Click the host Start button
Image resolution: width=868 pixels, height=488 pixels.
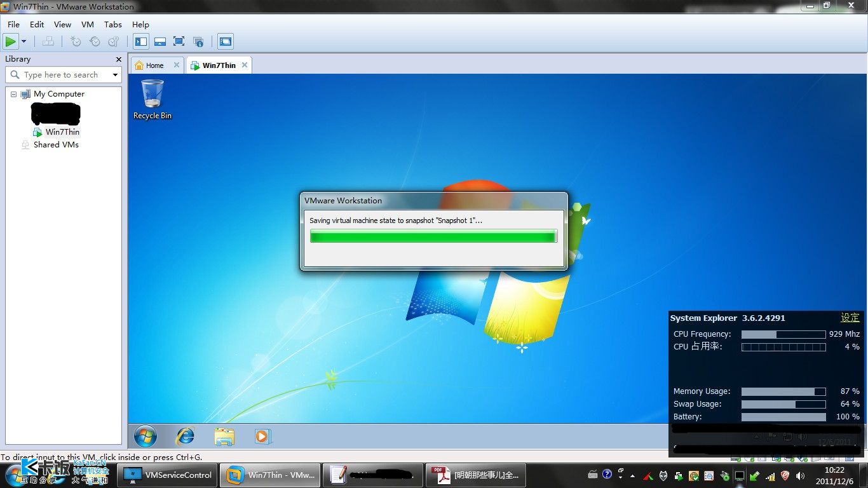pos(17,475)
